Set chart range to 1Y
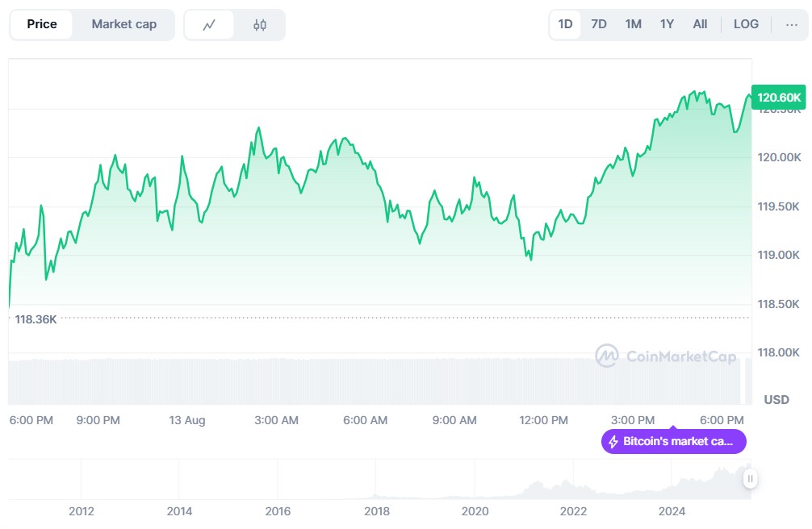Image resolution: width=812 pixels, height=529 pixels. pos(667,24)
